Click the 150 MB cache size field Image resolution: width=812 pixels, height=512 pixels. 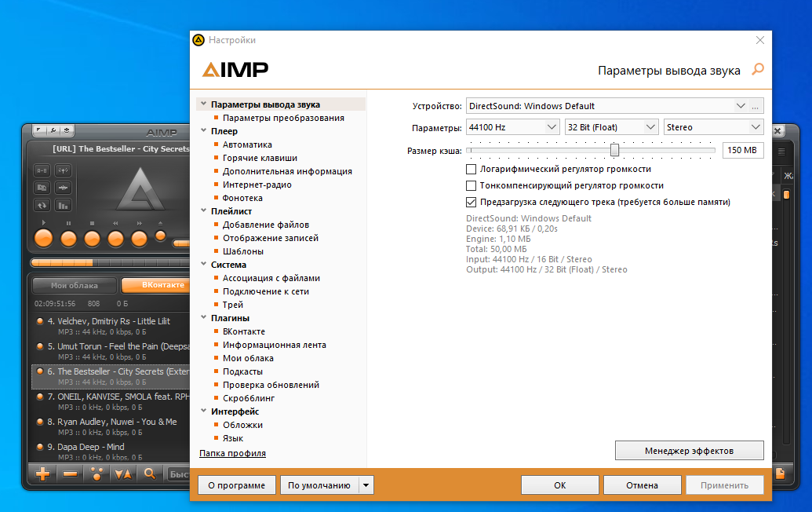click(743, 150)
